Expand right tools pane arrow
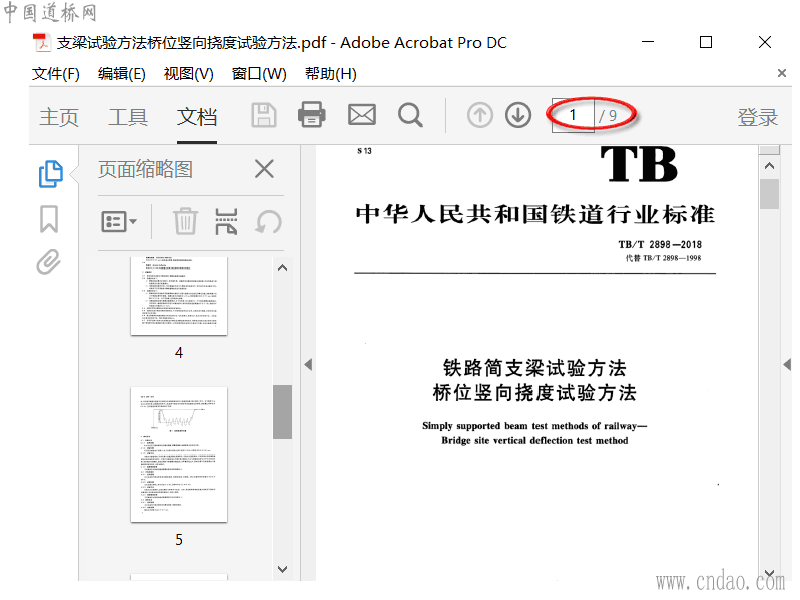The width and height of the screenshot is (800, 600). coord(787,364)
